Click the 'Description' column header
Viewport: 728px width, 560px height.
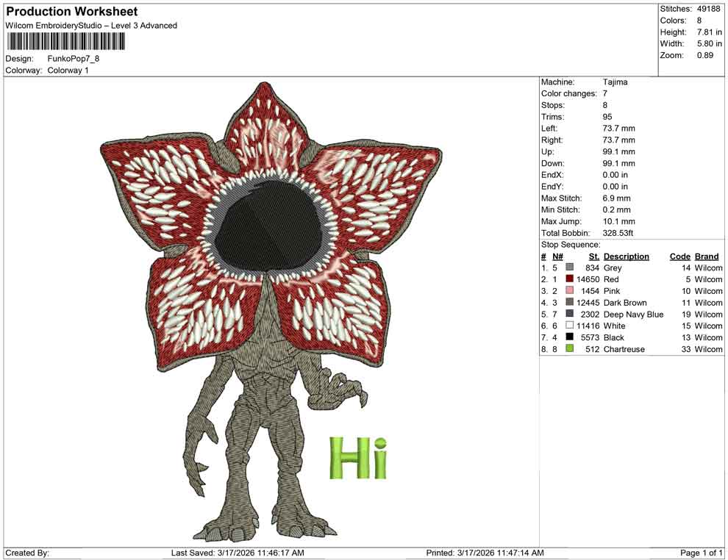[x=627, y=256]
